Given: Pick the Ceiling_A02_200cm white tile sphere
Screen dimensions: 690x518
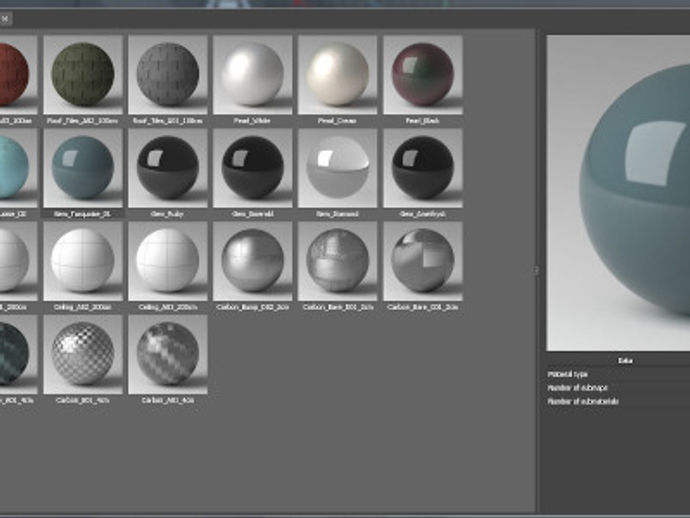Looking at the screenshot, I should pyautogui.click(x=83, y=261).
